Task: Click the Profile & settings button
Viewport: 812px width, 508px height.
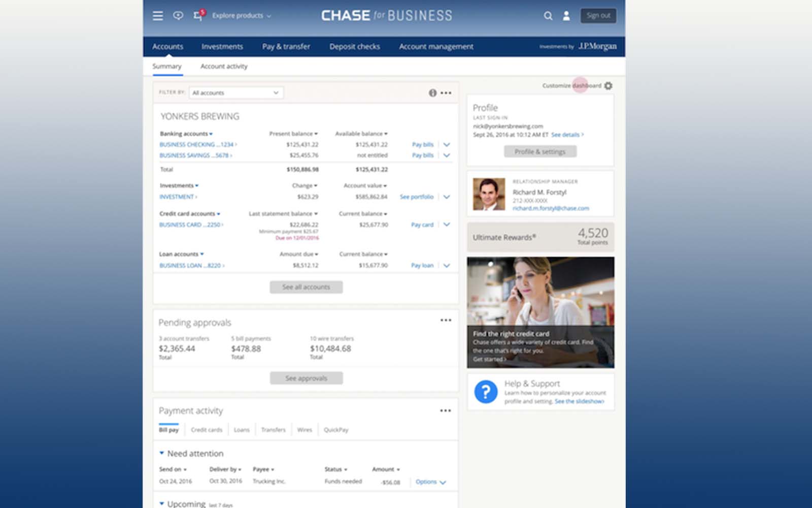Action: [540, 151]
